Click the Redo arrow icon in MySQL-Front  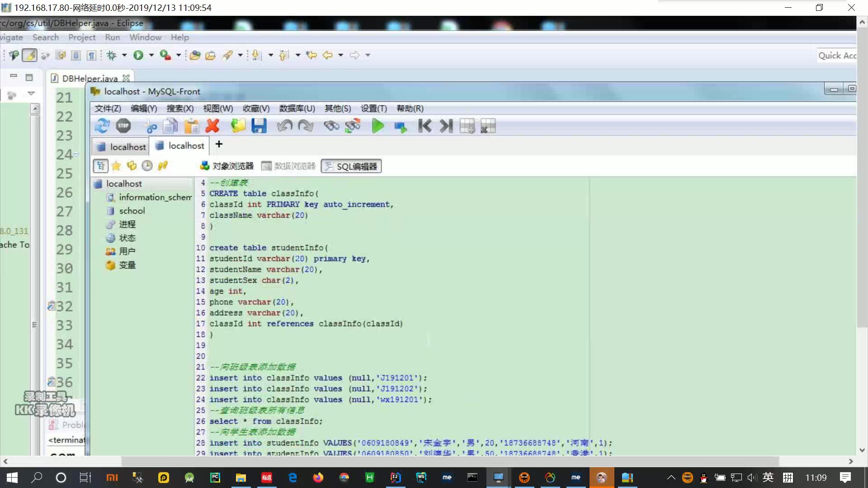[306, 126]
